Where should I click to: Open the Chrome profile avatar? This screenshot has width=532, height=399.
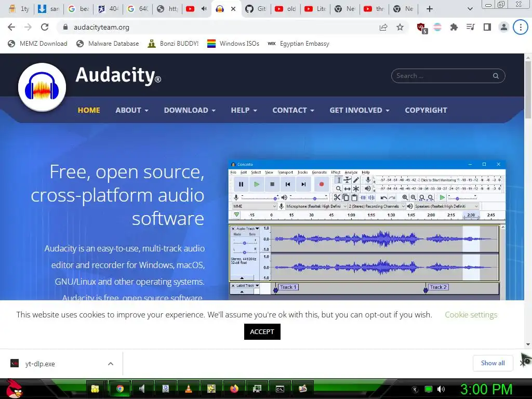tap(504, 27)
